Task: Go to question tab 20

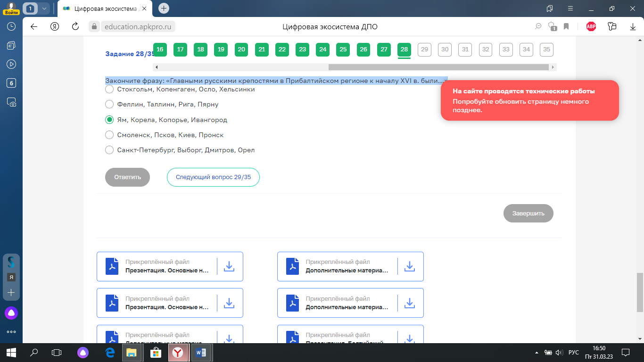Action: 241,49
